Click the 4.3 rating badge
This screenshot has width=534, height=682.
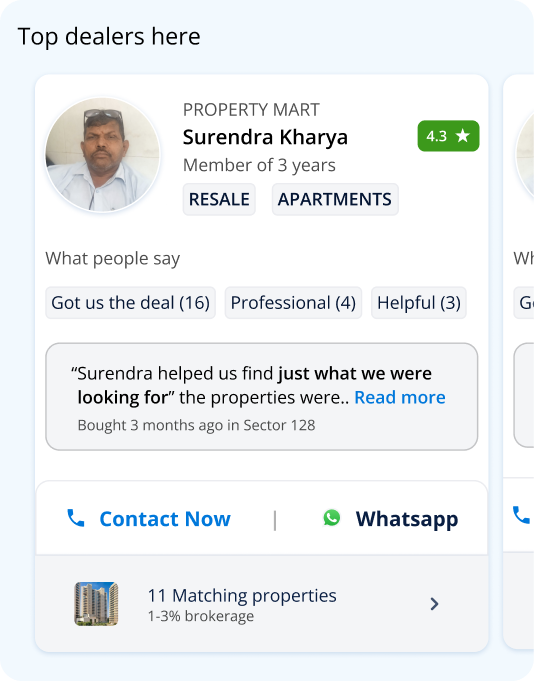click(448, 136)
